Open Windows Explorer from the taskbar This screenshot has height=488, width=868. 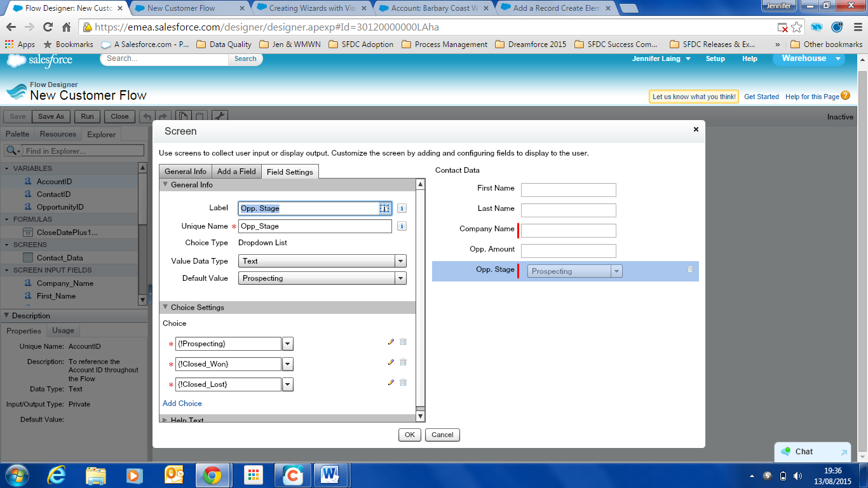(x=96, y=475)
